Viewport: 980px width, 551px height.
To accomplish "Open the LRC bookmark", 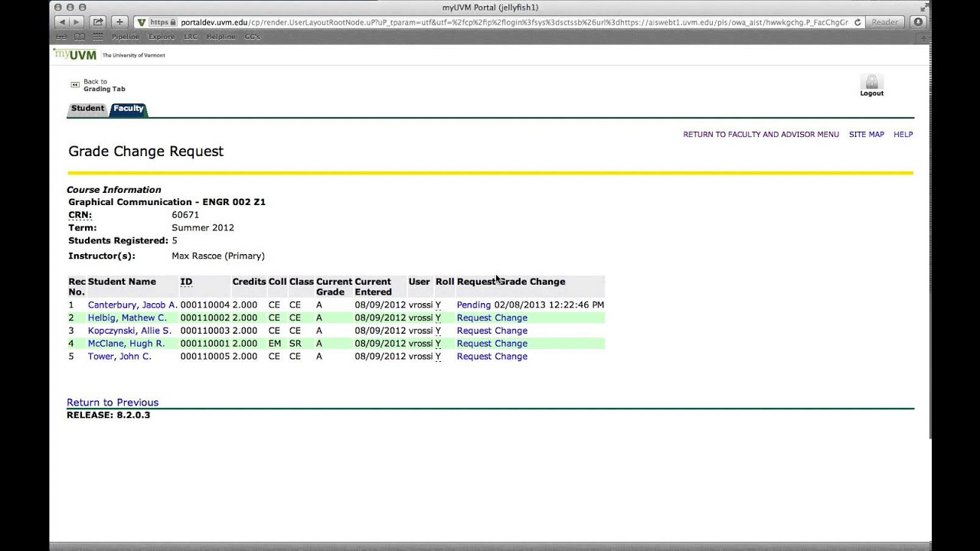I will point(189,37).
